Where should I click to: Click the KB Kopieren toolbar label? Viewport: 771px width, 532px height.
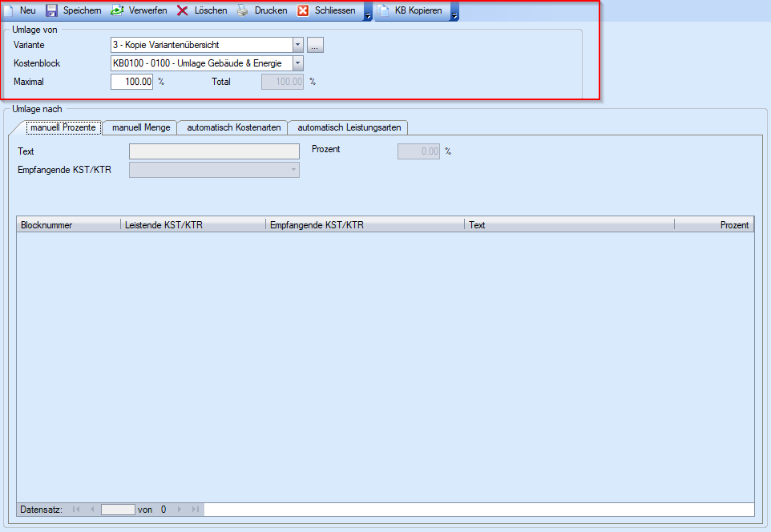coord(418,10)
